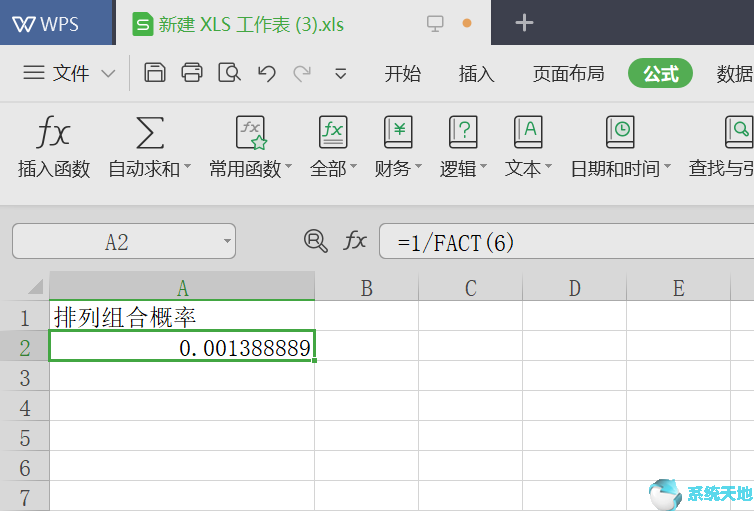This screenshot has width=754, height=511.
Task: Open the quick access toolbar customize arrow
Action: point(340,74)
